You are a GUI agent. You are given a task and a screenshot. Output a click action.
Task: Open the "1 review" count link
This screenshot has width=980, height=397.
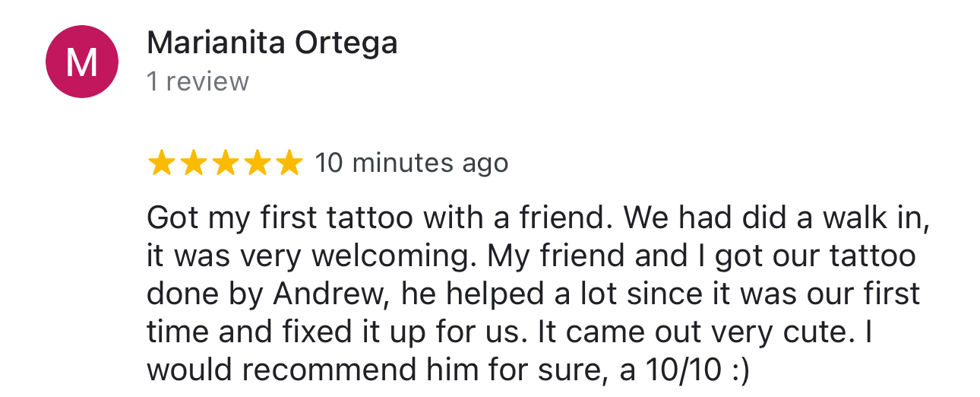point(198,81)
